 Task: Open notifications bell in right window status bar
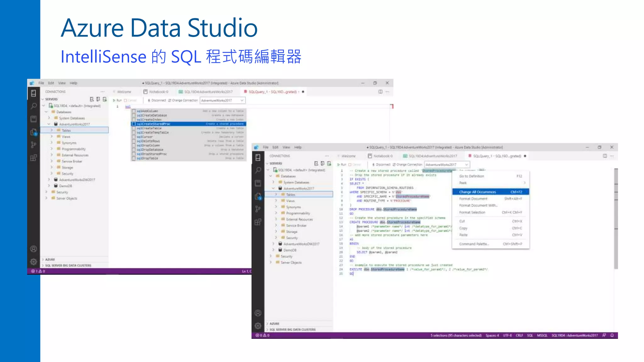click(x=612, y=335)
